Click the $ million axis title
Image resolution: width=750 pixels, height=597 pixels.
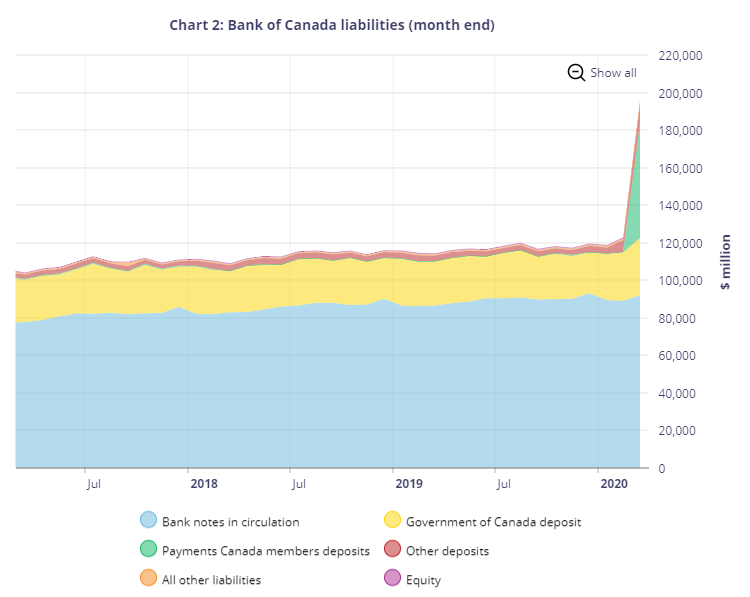click(x=726, y=262)
